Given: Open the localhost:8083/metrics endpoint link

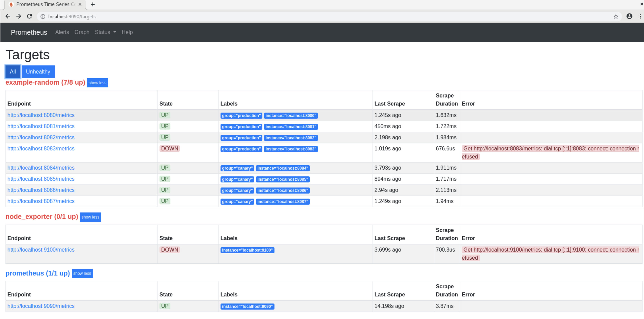Looking at the screenshot, I should coord(41,148).
